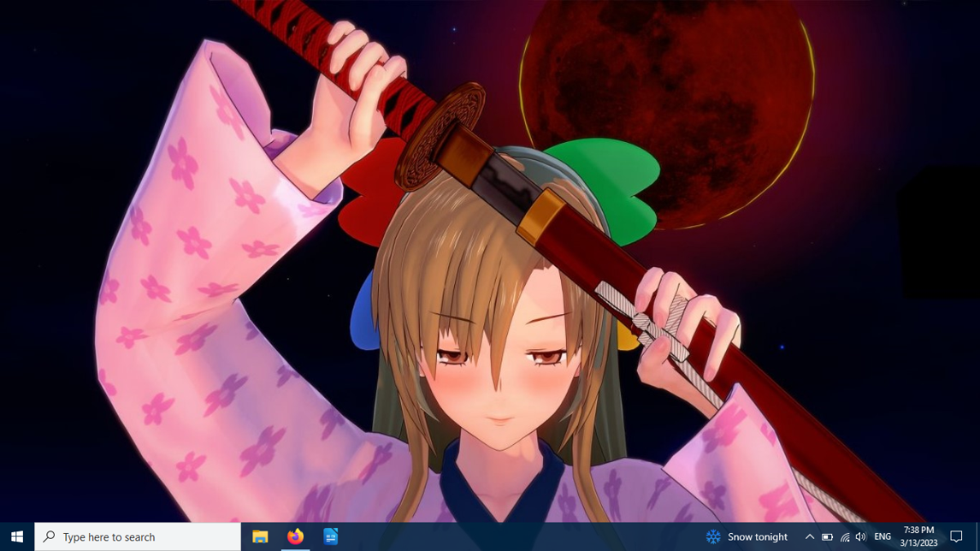The width and height of the screenshot is (980, 551).
Task: Open the Wi-Fi network flyout
Action: [844, 537]
